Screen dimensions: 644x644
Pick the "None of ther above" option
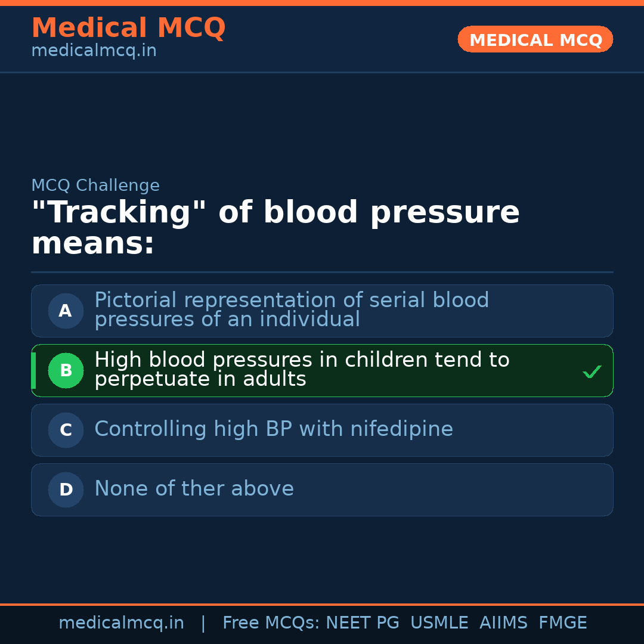194,489
